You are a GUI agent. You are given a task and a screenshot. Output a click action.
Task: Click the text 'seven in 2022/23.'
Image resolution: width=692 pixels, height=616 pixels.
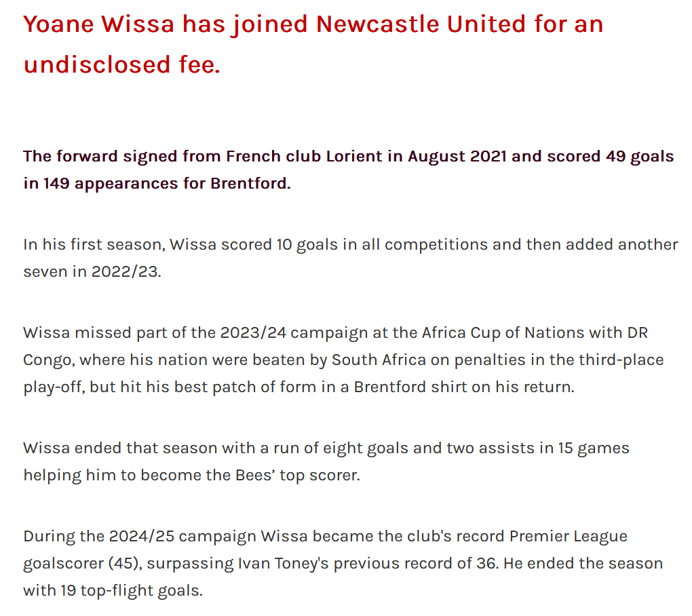[92, 271]
